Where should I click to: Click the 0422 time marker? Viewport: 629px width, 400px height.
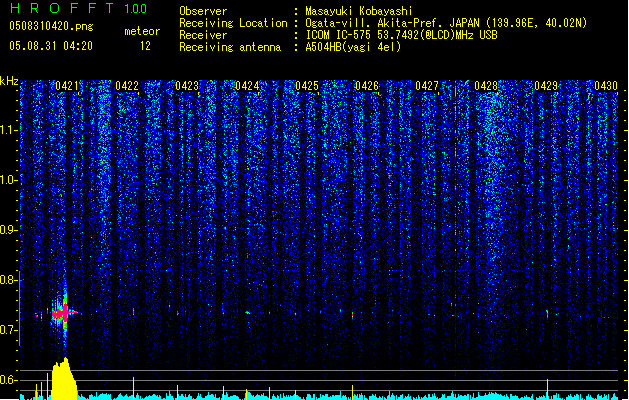pyautogui.click(x=127, y=86)
